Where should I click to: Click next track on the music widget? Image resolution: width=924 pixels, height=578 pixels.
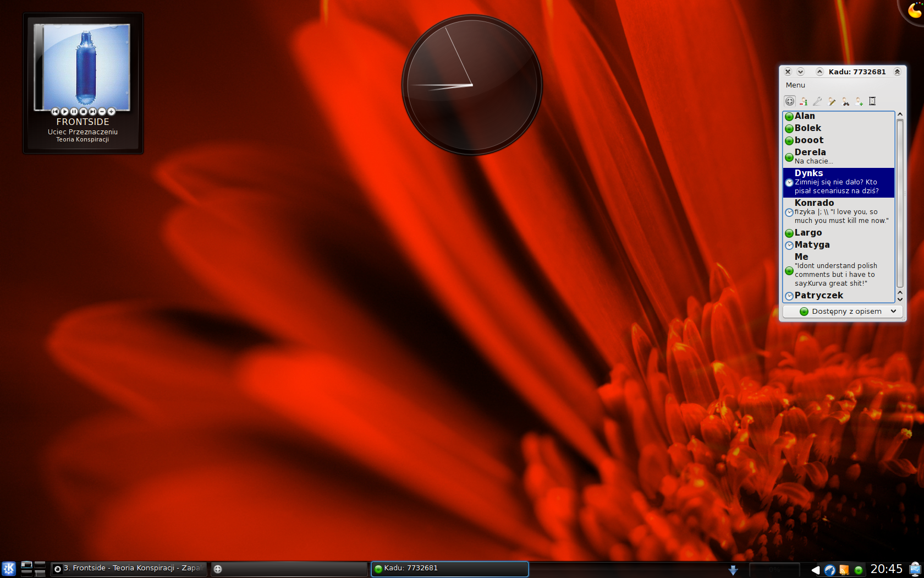(x=92, y=112)
